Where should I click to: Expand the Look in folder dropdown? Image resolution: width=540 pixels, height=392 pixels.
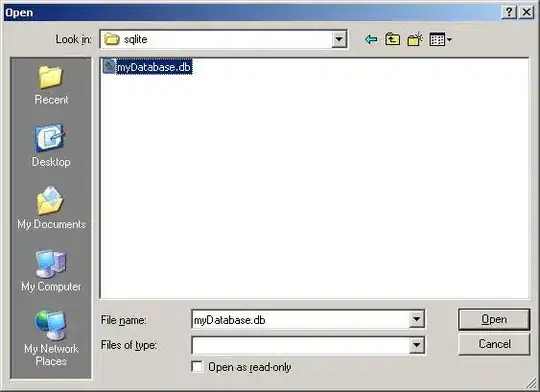[x=339, y=39]
